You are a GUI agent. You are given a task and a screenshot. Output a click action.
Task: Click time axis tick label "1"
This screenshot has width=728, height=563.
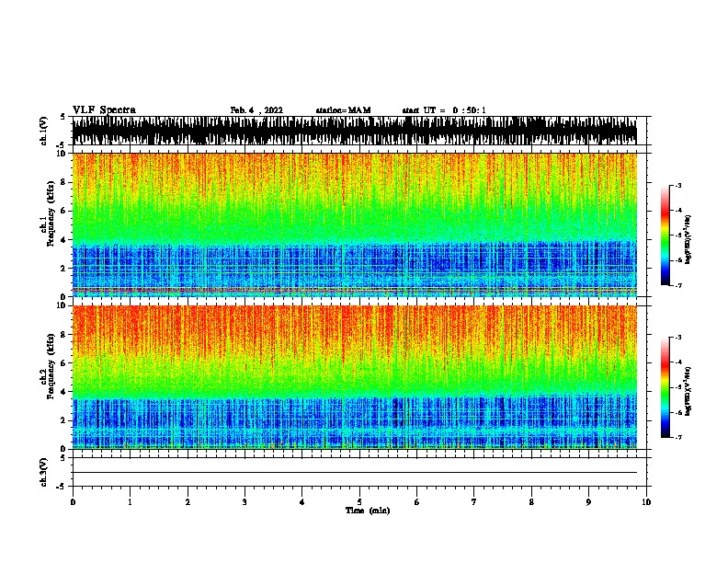point(130,501)
